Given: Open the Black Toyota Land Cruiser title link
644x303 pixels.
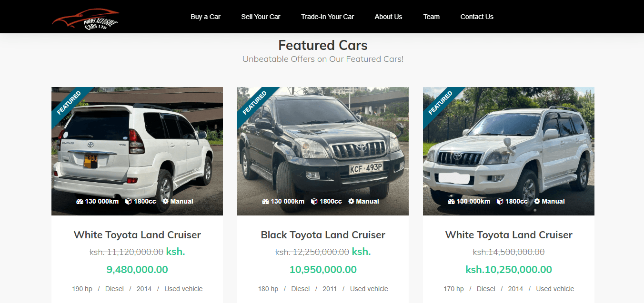Looking at the screenshot, I should point(323,235).
